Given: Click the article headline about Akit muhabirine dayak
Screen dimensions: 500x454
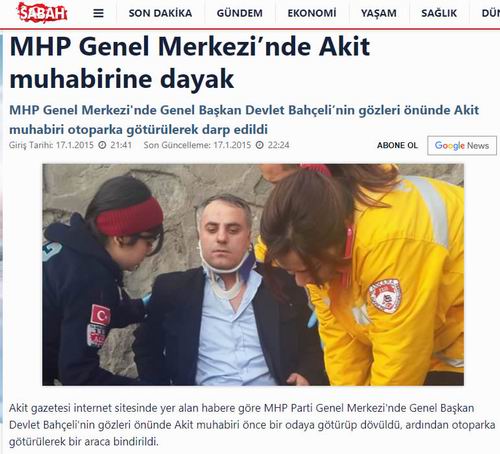Looking at the screenshot, I should 190,62.
